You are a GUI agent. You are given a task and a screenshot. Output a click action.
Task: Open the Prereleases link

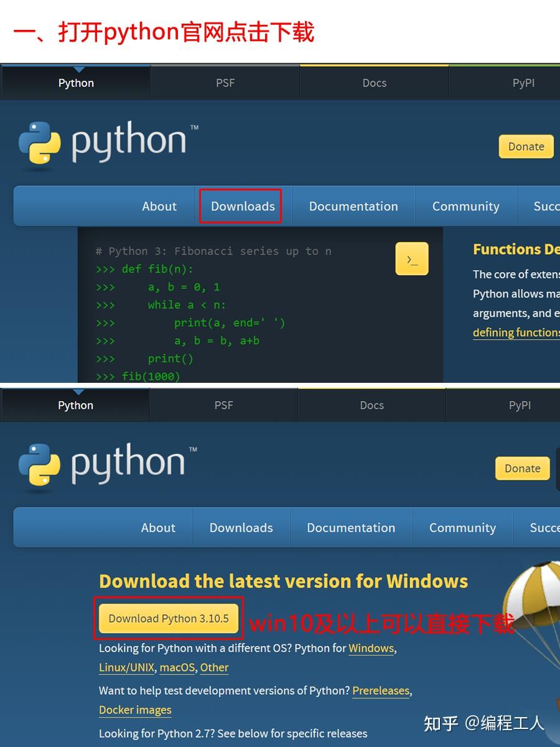pyautogui.click(x=381, y=690)
